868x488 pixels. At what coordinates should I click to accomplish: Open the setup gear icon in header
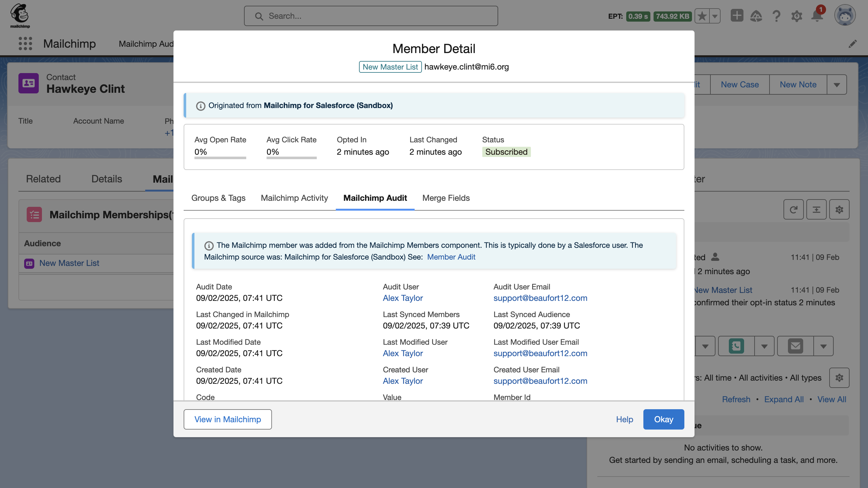point(797,16)
